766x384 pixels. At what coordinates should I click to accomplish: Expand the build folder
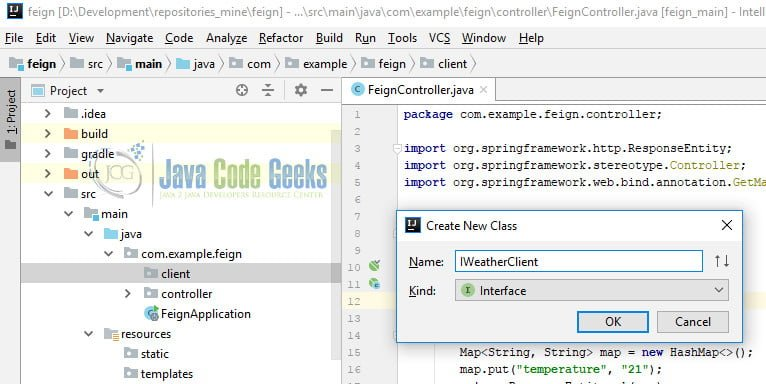[x=47, y=134]
